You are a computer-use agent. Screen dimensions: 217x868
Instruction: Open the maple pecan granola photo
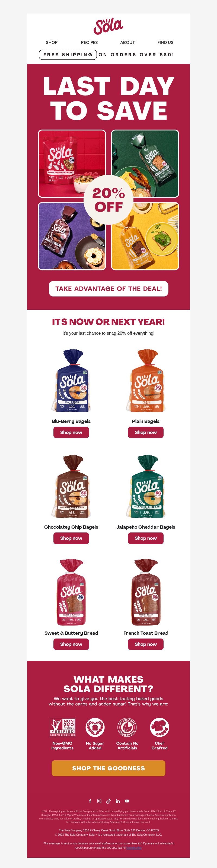pyautogui.click(x=72, y=163)
